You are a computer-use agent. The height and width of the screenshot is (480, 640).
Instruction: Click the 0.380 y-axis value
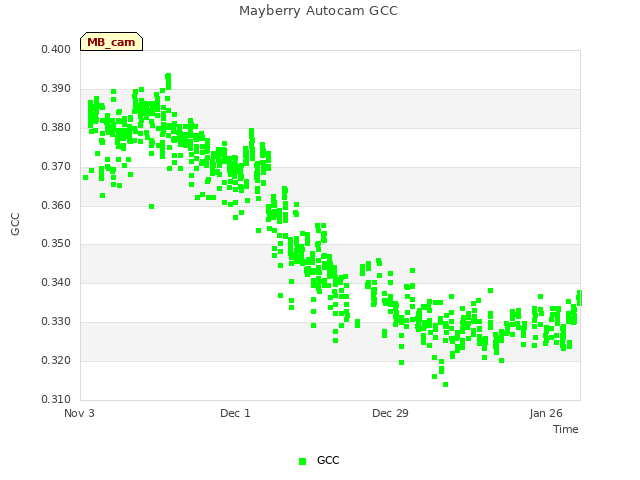(x=56, y=128)
